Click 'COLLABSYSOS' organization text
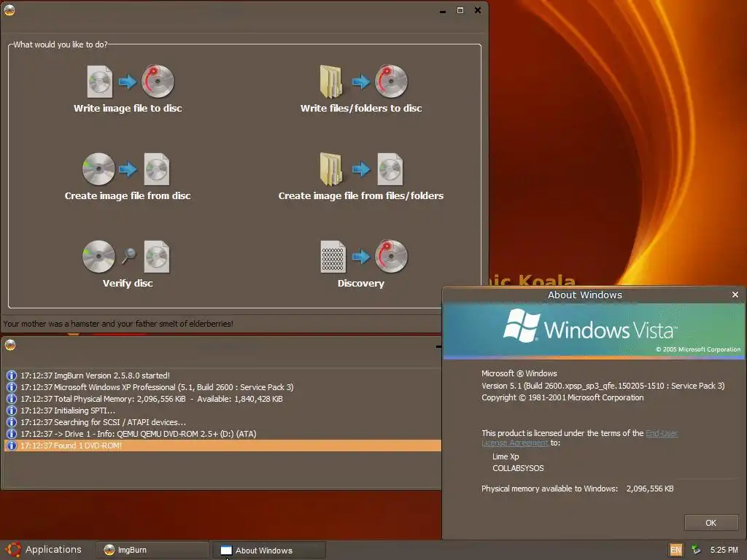The image size is (747, 560). [x=518, y=468]
